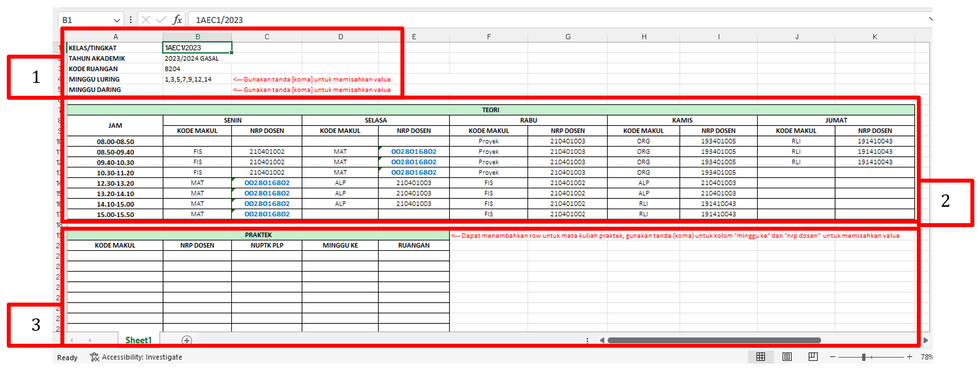Viewport: 980px width, 377px height.
Task: Click the formula bar showing 1AEC1/2023
Action: (557, 20)
